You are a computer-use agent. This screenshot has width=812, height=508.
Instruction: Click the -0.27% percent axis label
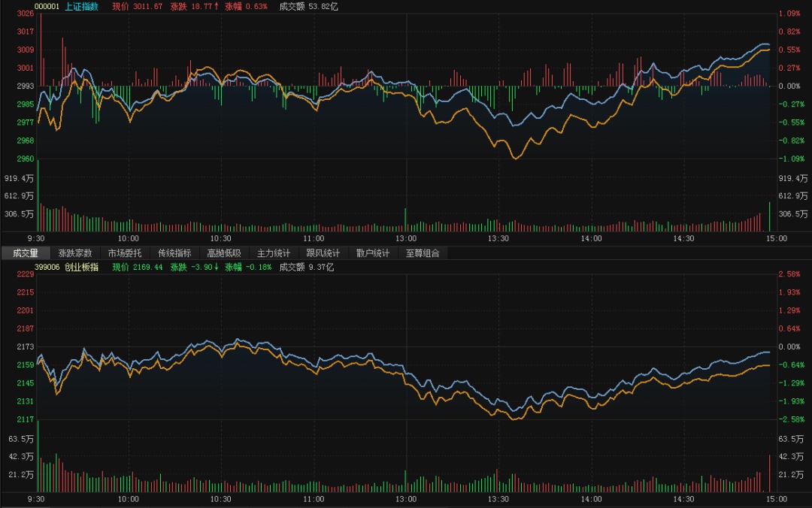click(791, 104)
